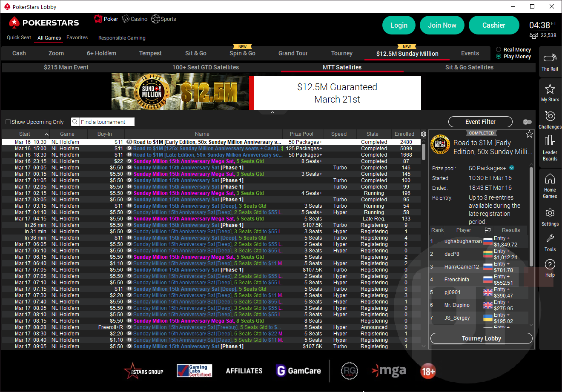Open the Cashier
This screenshot has height=392, width=562.
[494, 25]
